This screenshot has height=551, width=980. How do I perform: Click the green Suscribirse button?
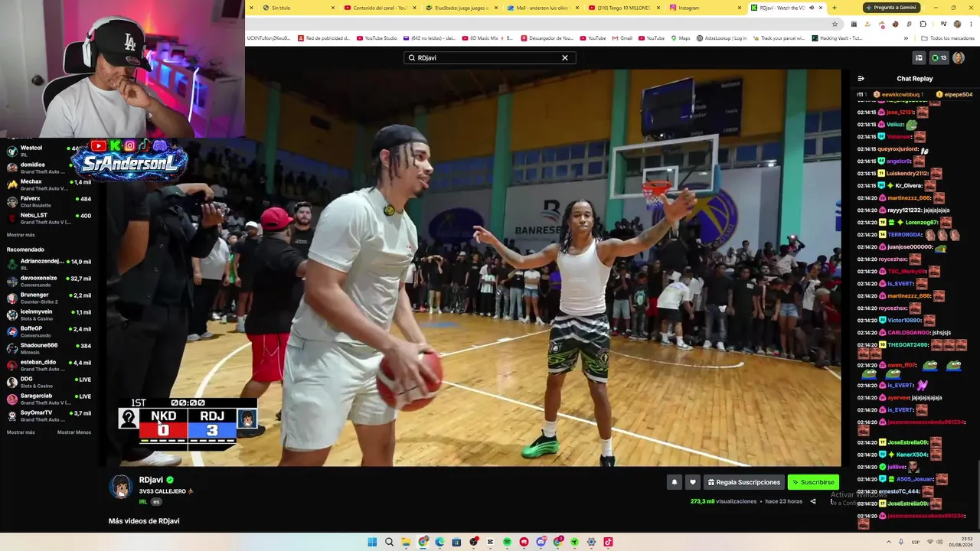(x=813, y=482)
